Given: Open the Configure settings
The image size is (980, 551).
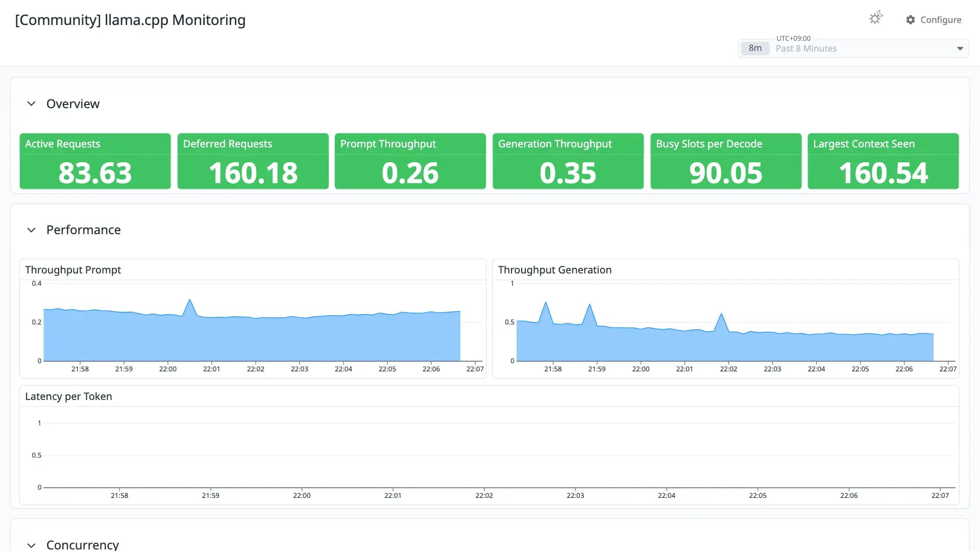Looking at the screenshot, I should [x=934, y=19].
